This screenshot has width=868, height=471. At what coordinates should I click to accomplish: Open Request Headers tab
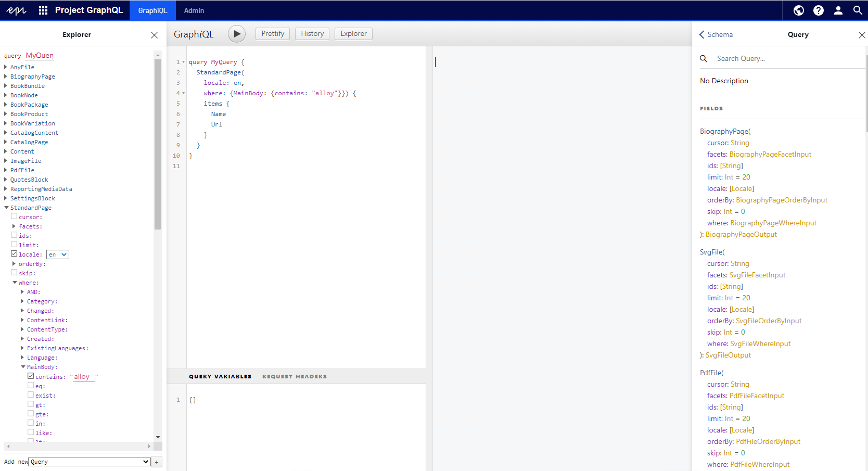coord(295,376)
